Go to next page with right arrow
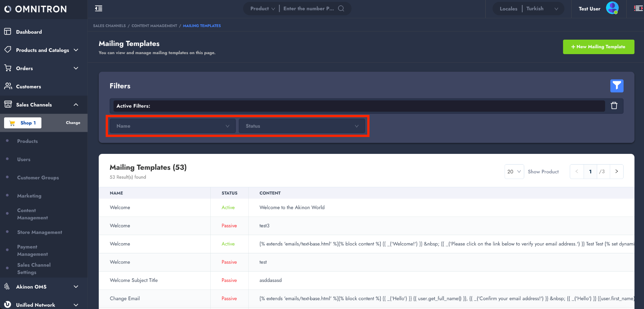 (616, 171)
